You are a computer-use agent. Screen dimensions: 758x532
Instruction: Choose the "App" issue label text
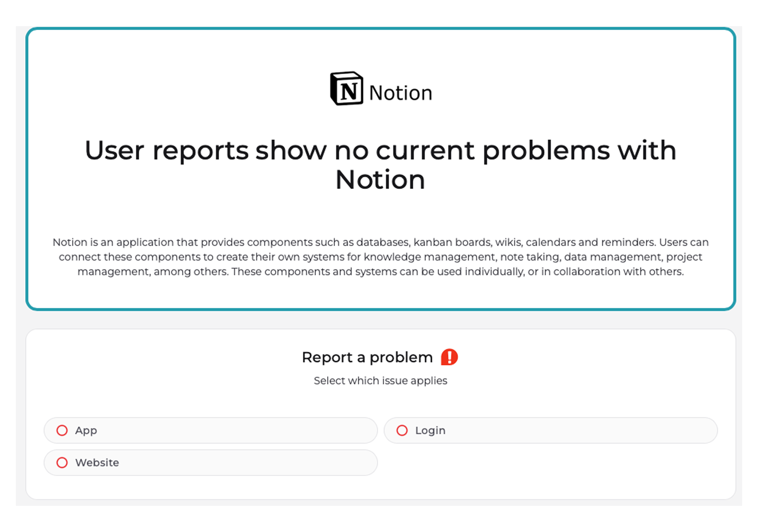86,431
